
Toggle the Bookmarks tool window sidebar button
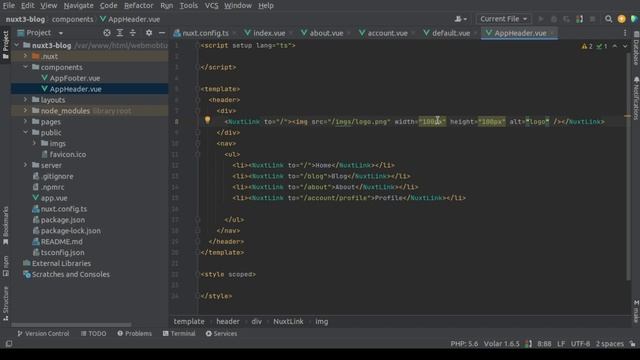5,226
